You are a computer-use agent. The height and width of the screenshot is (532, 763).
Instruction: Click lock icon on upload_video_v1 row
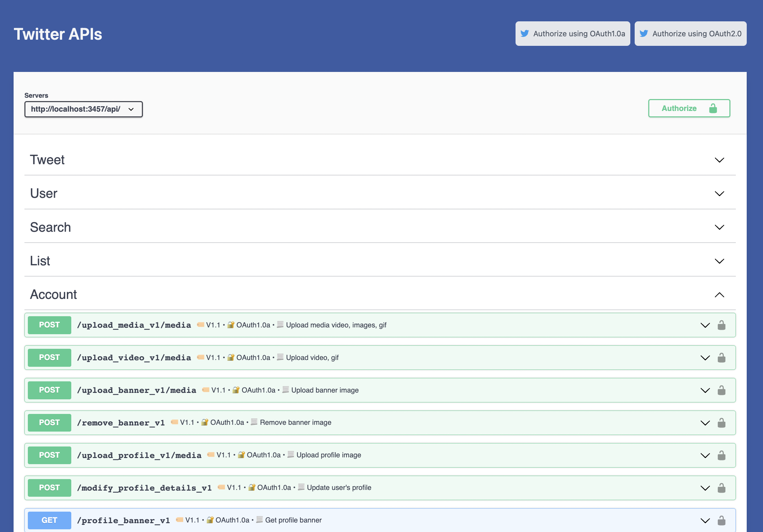(721, 358)
